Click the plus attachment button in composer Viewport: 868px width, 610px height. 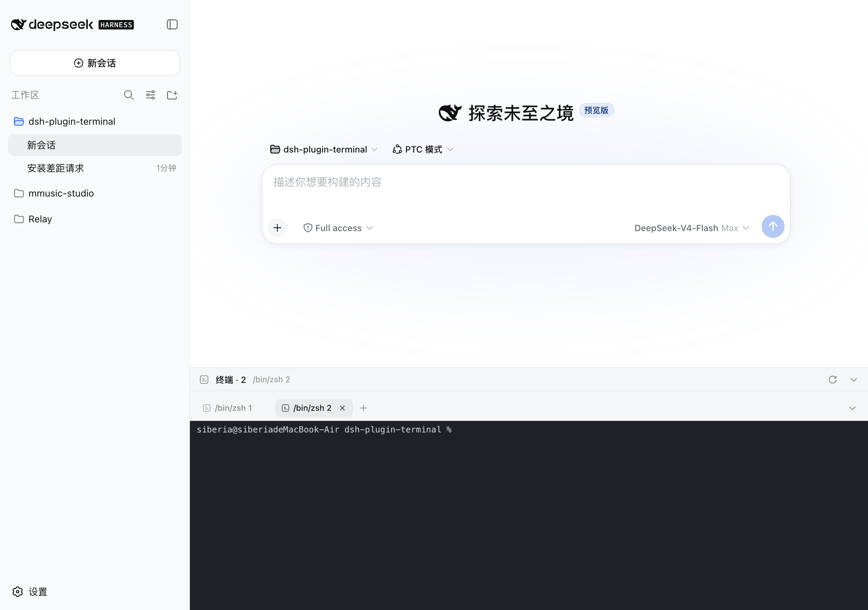pyautogui.click(x=277, y=227)
